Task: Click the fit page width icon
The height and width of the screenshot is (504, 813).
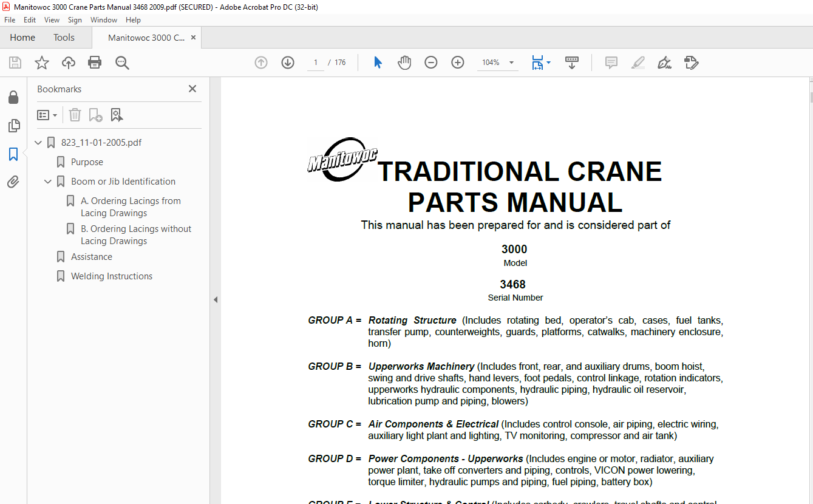Action: click(x=537, y=63)
